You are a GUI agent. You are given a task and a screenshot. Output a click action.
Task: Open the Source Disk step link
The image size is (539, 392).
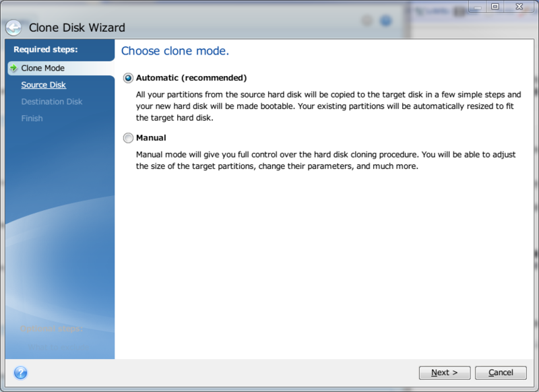(x=43, y=85)
